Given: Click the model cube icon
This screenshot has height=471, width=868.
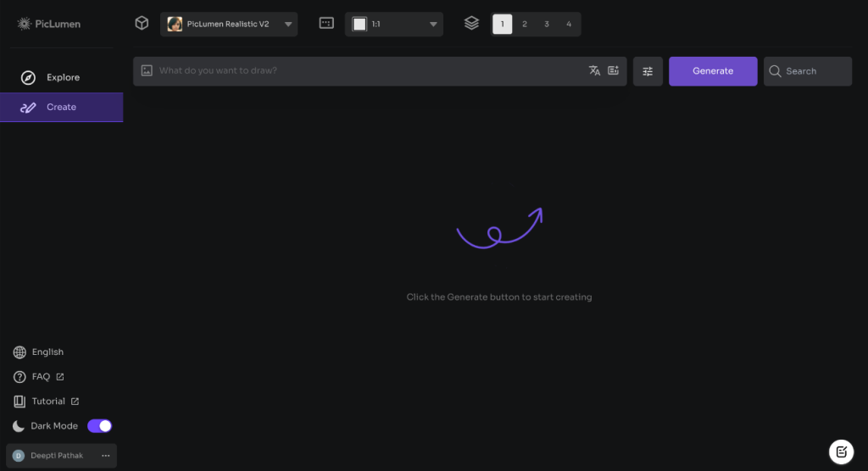Looking at the screenshot, I should [x=142, y=24].
